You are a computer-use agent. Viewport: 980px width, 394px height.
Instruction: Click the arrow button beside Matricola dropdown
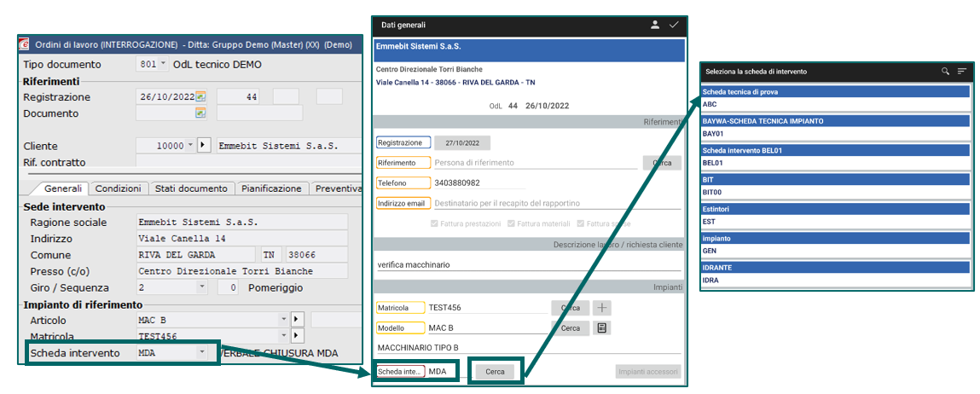coord(298,337)
